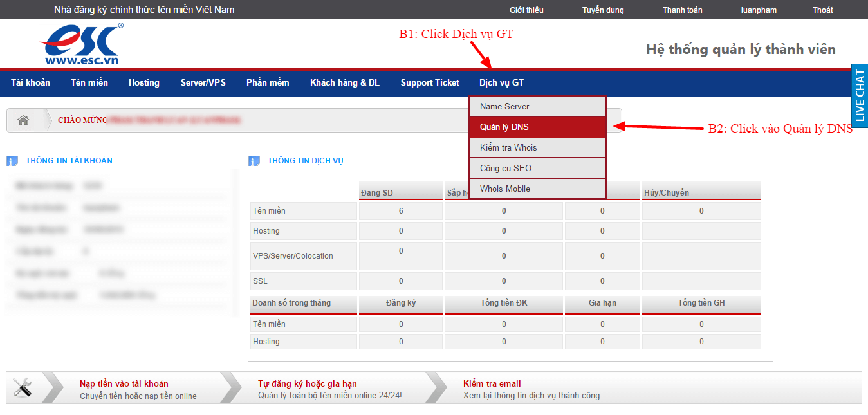Screen dimensions: 868x415
Task: Click the VPS/Server/Colocation row label
Action: tap(303, 256)
